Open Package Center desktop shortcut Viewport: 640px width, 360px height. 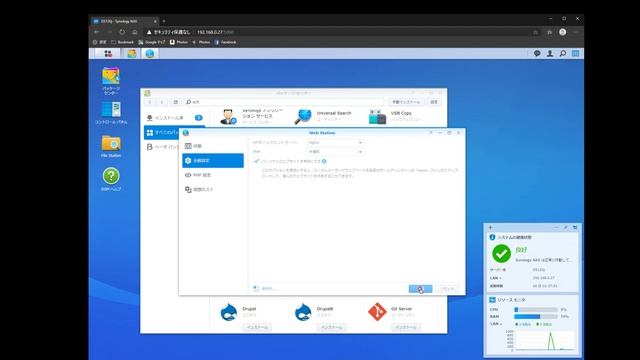[111, 81]
